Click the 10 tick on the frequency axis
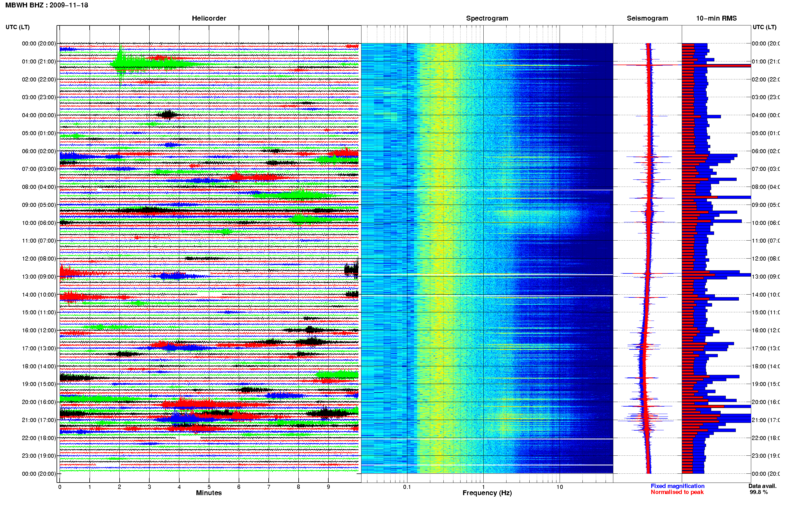This screenshot has width=812, height=508. coord(560,487)
